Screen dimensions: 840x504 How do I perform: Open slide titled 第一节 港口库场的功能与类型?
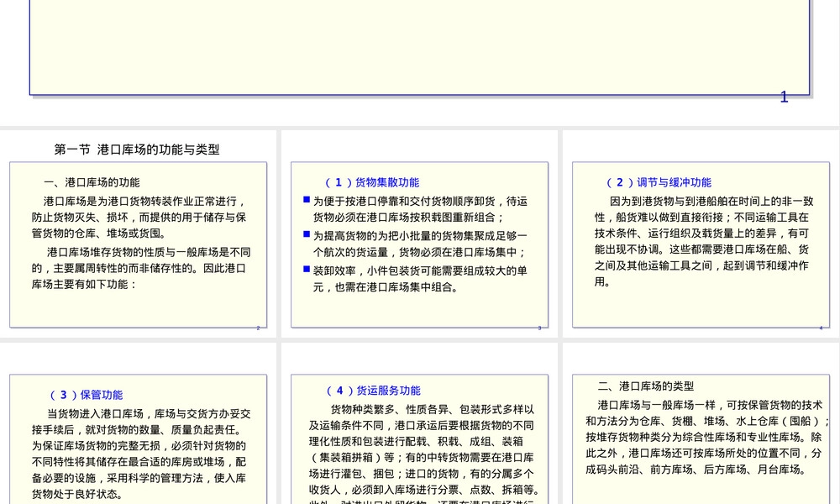pyautogui.click(x=139, y=234)
